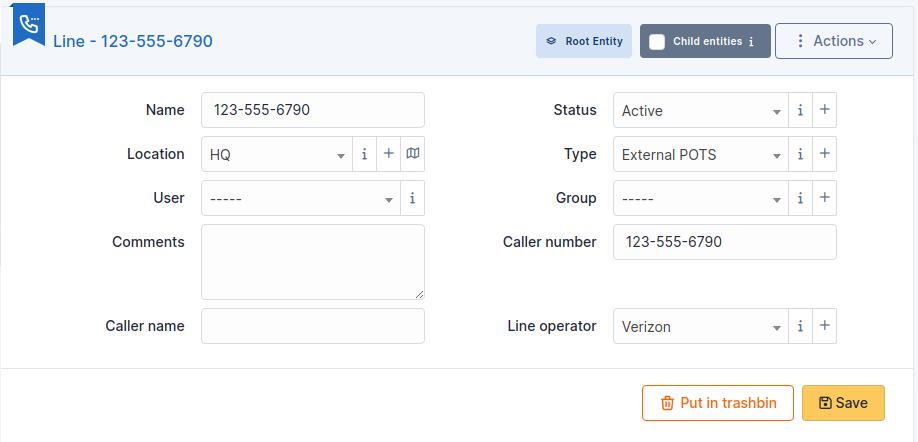Open the User dropdown

(301, 198)
